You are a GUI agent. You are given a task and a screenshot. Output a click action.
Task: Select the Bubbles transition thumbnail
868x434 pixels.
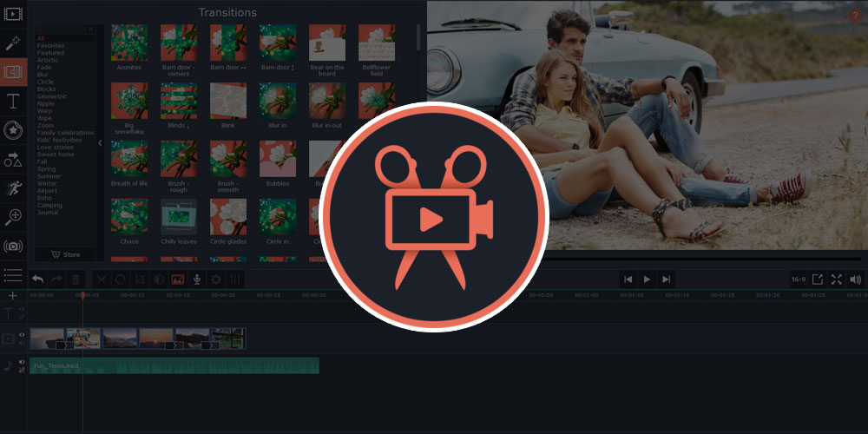[278, 159]
